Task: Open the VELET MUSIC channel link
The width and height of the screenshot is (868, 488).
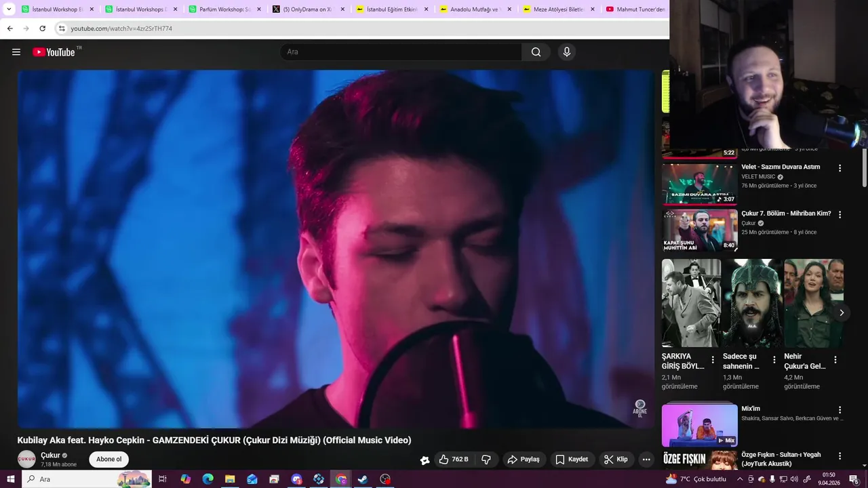Action: pos(758,177)
